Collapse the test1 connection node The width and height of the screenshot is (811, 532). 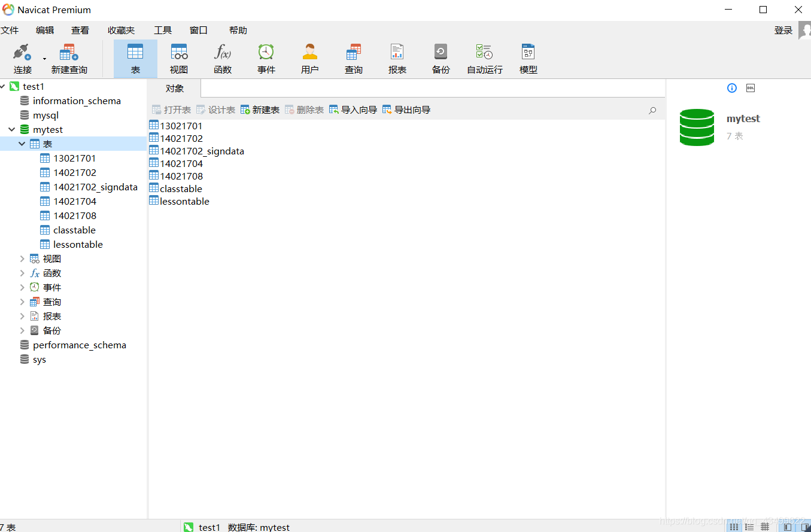tap(3, 87)
